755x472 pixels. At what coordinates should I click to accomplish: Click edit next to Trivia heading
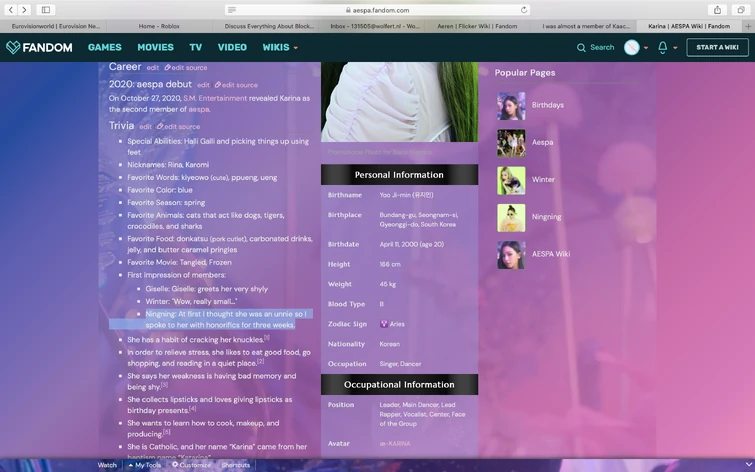click(145, 127)
